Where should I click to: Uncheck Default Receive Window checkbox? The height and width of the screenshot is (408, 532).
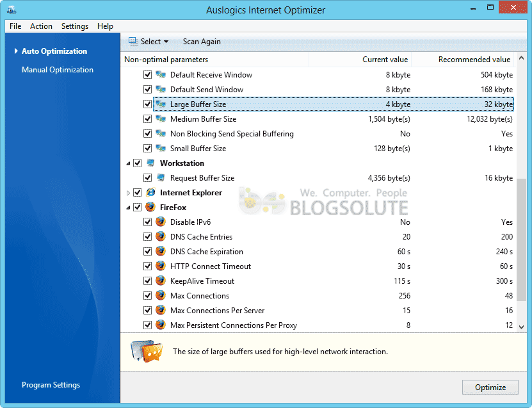click(x=147, y=75)
